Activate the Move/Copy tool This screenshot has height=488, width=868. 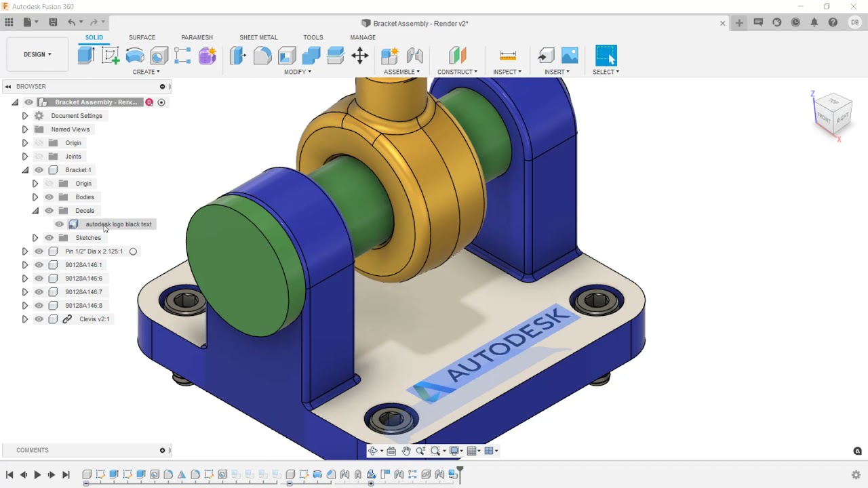(360, 56)
